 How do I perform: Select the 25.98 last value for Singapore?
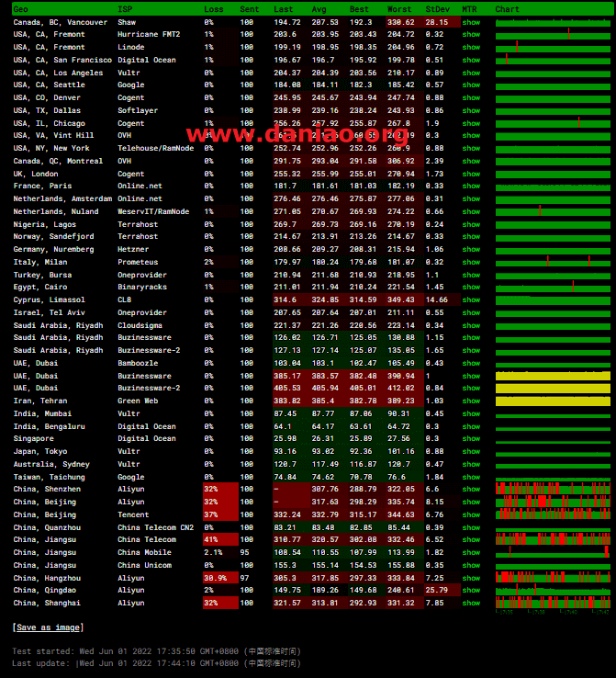pos(286,438)
